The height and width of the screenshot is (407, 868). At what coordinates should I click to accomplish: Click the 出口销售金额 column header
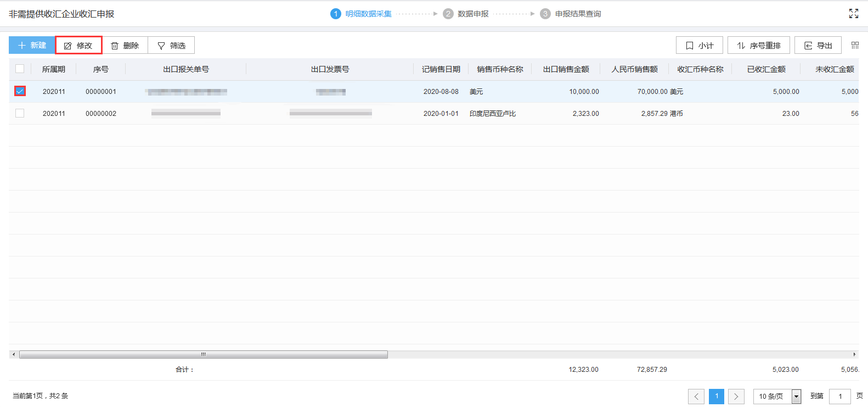click(566, 69)
